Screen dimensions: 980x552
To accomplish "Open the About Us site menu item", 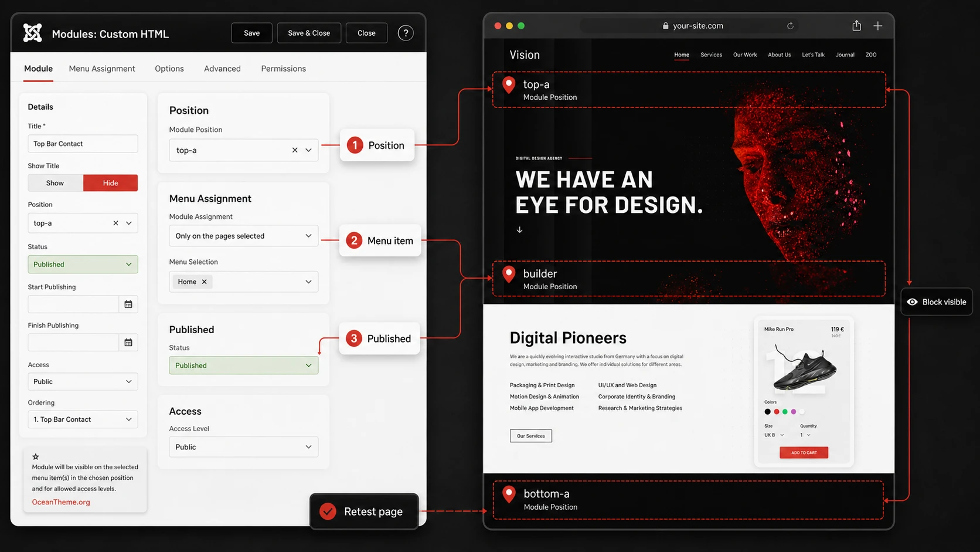I will (780, 55).
